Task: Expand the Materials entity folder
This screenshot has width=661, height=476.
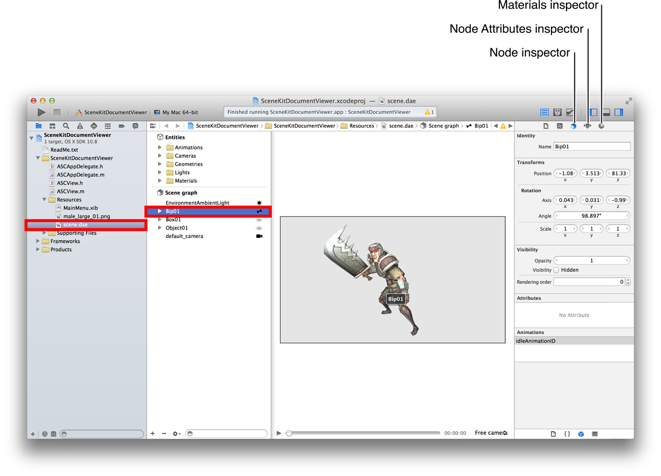Action: (x=160, y=180)
